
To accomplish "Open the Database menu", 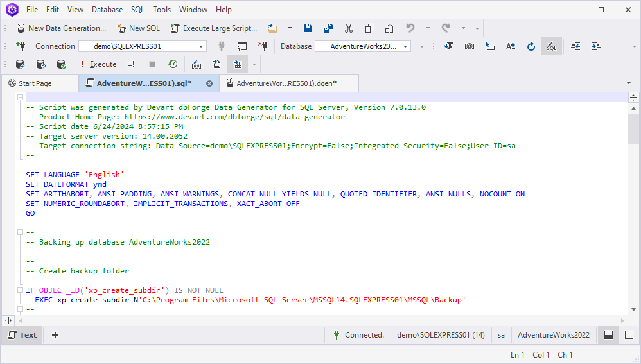I will click(107, 10).
